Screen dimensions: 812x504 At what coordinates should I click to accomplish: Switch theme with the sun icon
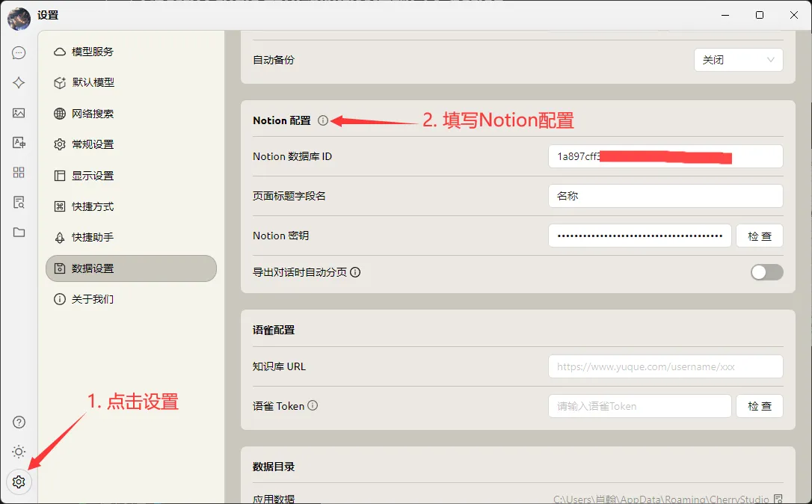point(19,452)
